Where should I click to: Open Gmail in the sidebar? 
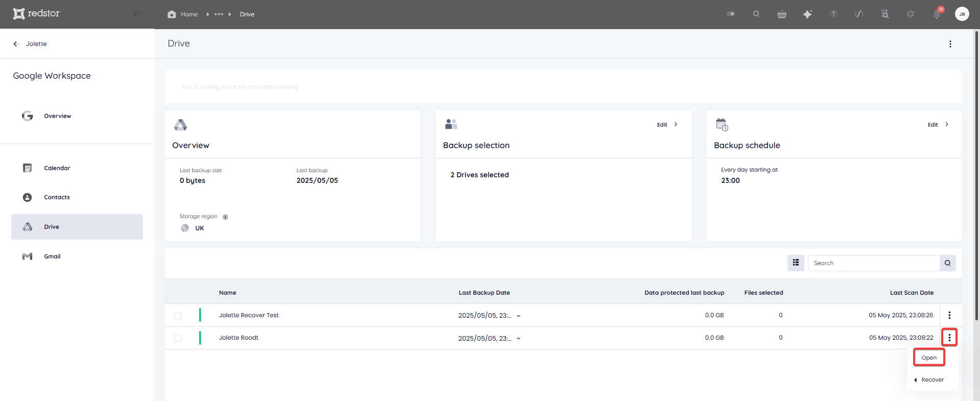click(x=52, y=256)
